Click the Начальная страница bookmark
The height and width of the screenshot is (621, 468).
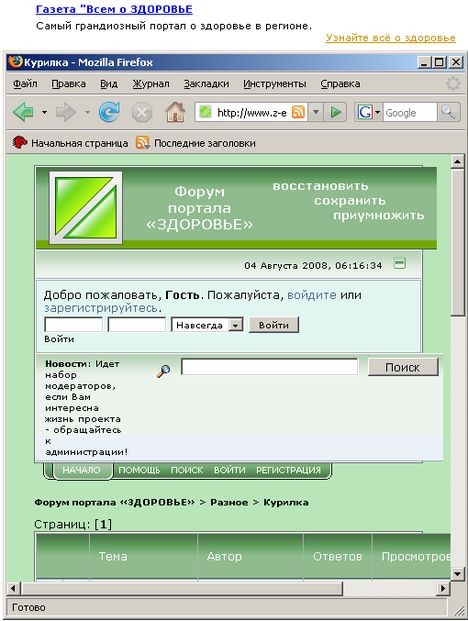(x=70, y=143)
